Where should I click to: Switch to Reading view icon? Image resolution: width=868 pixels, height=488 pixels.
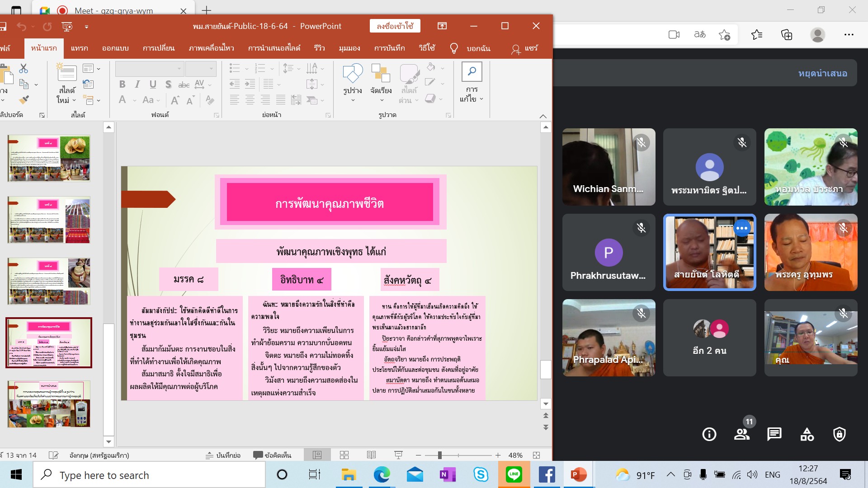click(x=371, y=455)
